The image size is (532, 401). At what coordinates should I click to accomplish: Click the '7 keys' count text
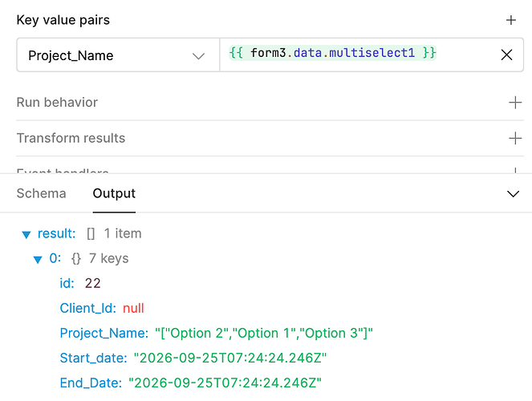pyautogui.click(x=108, y=258)
